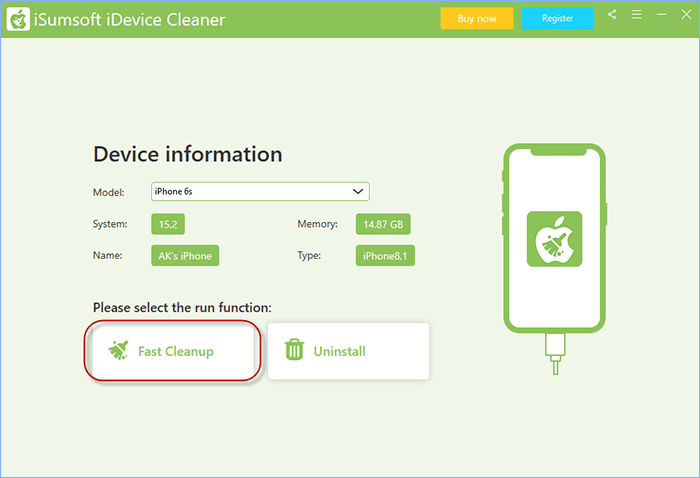
Task: Click the System version value 15.2
Action: click(x=168, y=224)
